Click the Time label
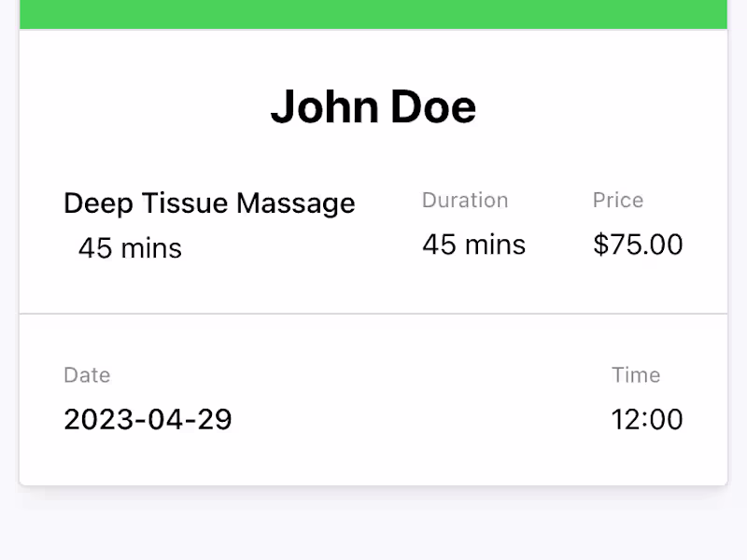Viewport: 747px width, 560px height. click(x=636, y=375)
